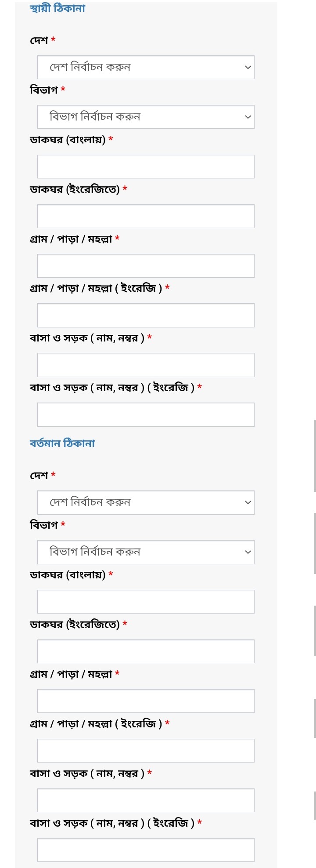316x868 pixels.
Task: Focus permanent বাসা ও সড়ক (নাম, নম্বর) field
Action: click(146, 365)
